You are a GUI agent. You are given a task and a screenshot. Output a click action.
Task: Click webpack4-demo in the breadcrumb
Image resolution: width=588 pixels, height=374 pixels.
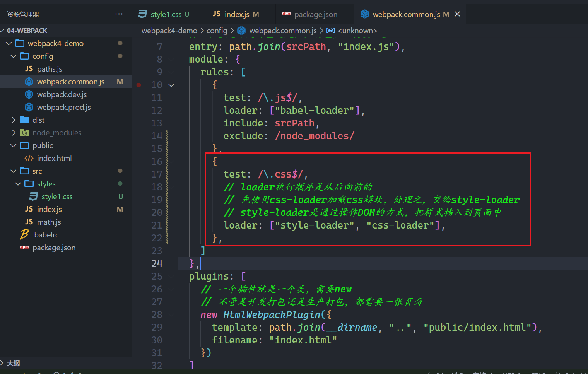[x=169, y=31]
